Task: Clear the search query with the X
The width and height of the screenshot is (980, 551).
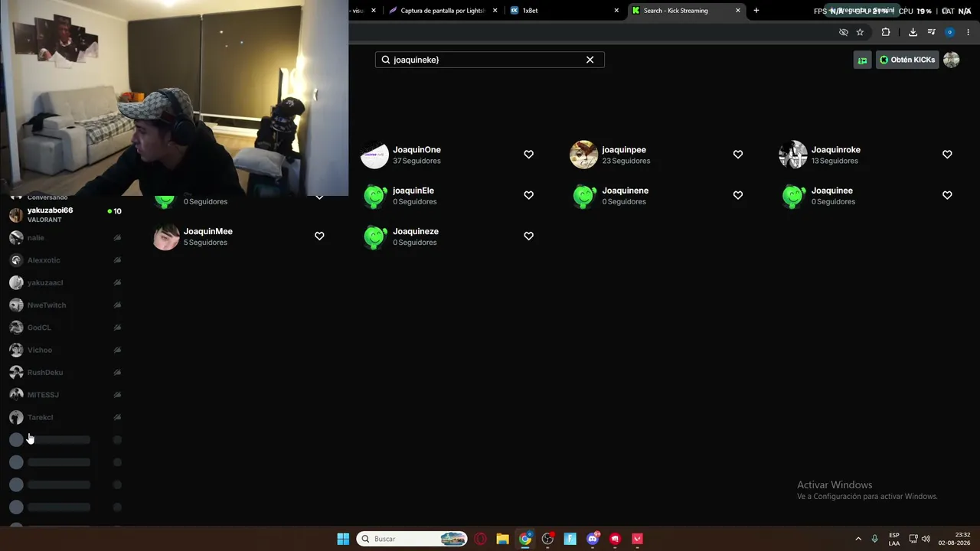Action: coord(590,60)
